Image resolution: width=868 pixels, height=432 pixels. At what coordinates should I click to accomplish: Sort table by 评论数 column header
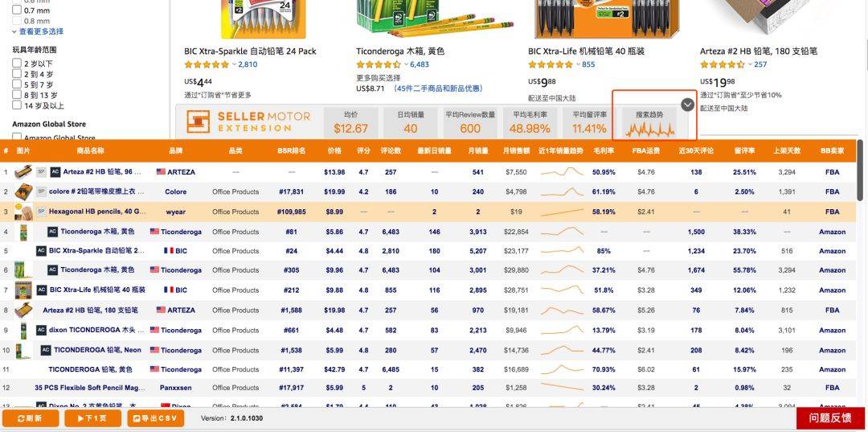click(391, 150)
